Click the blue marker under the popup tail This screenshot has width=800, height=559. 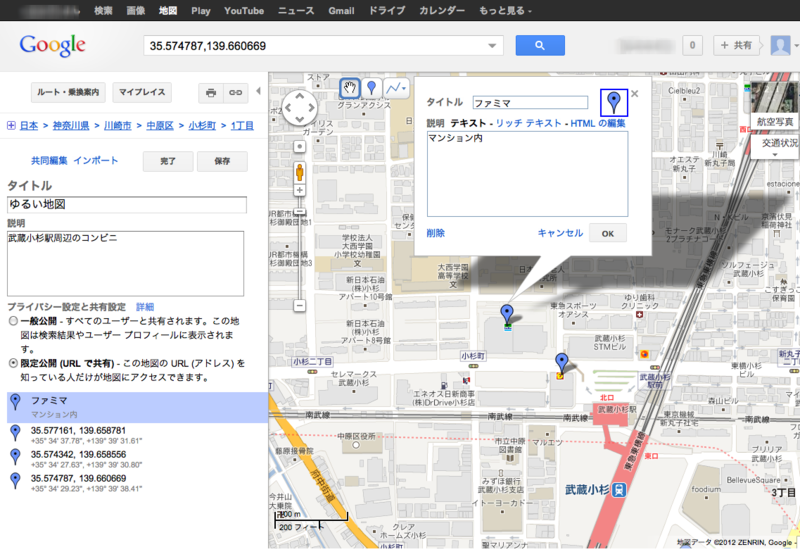[x=507, y=314]
